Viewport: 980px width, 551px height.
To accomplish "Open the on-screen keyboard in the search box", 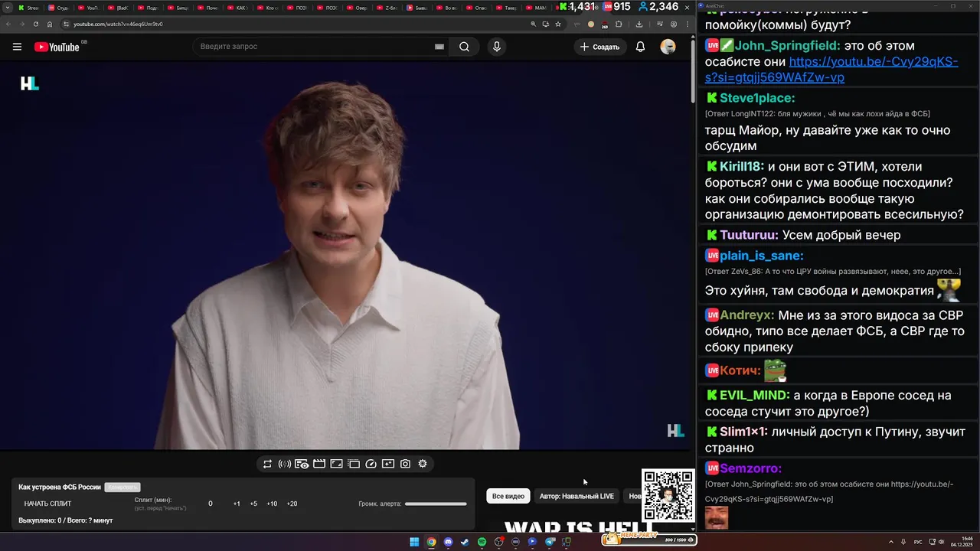I will 439,47.
